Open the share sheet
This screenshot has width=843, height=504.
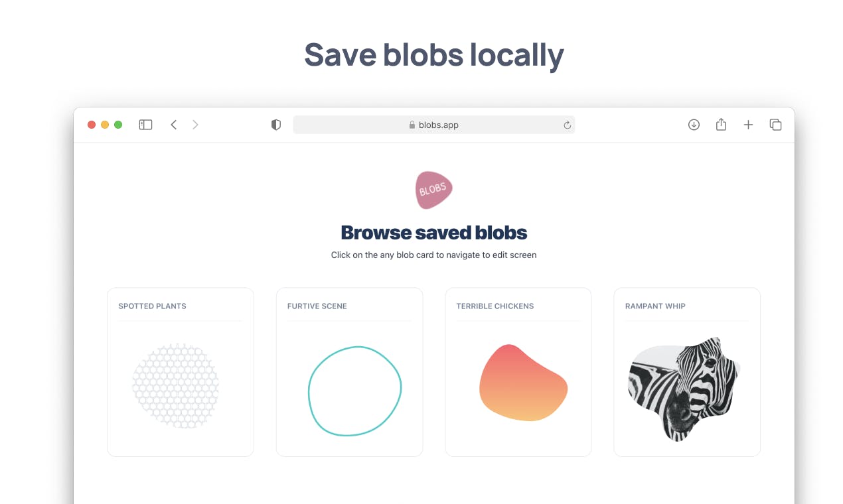[x=721, y=125]
